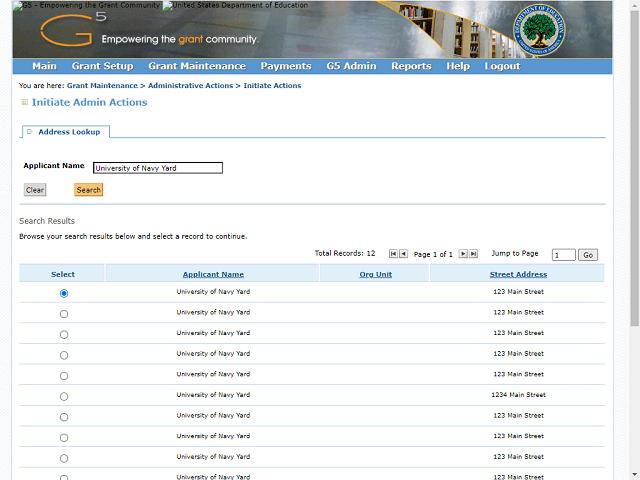Open the G5 Admin menu
Viewport: 640px width, 480px height.
[x=351, y=66]
